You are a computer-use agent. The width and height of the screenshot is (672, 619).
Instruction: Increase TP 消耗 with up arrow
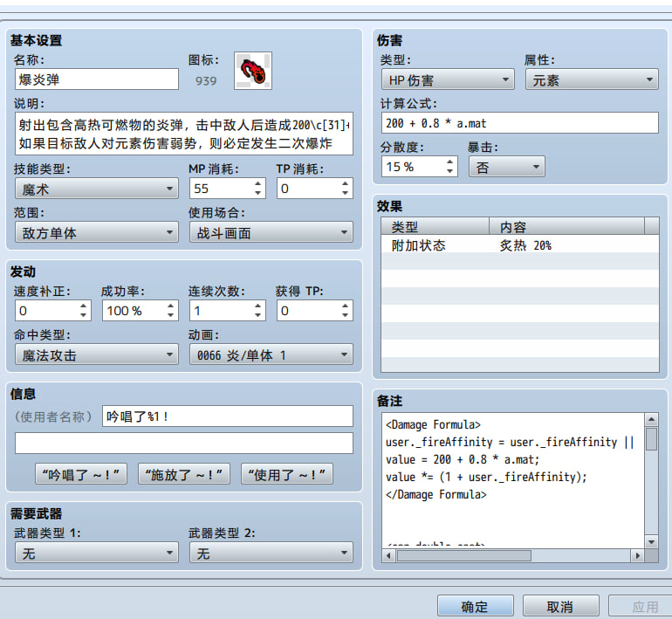point(346,183)
